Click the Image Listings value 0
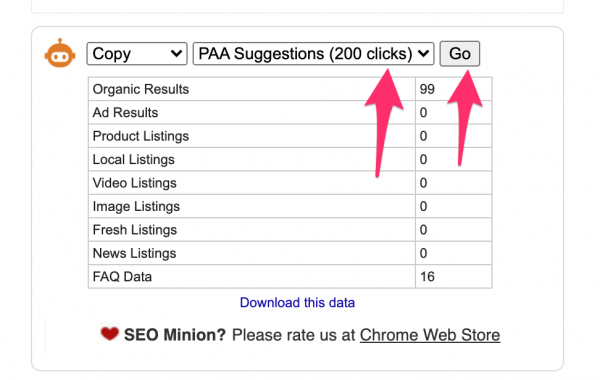 (423, 206)
